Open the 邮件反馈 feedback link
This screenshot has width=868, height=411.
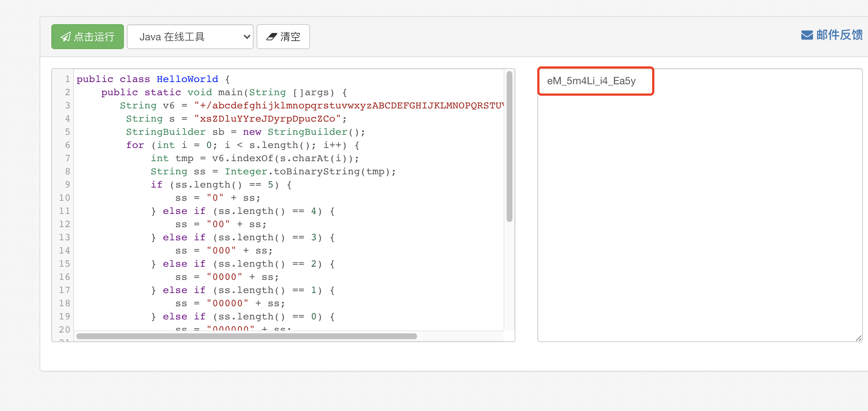(839, 35)
